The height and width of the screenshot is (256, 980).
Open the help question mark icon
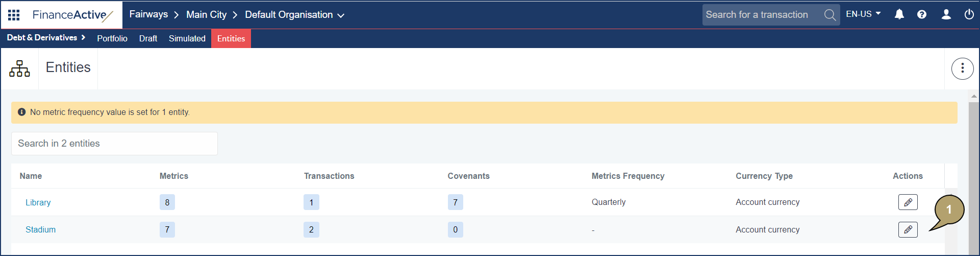click(x=921, y=14)
